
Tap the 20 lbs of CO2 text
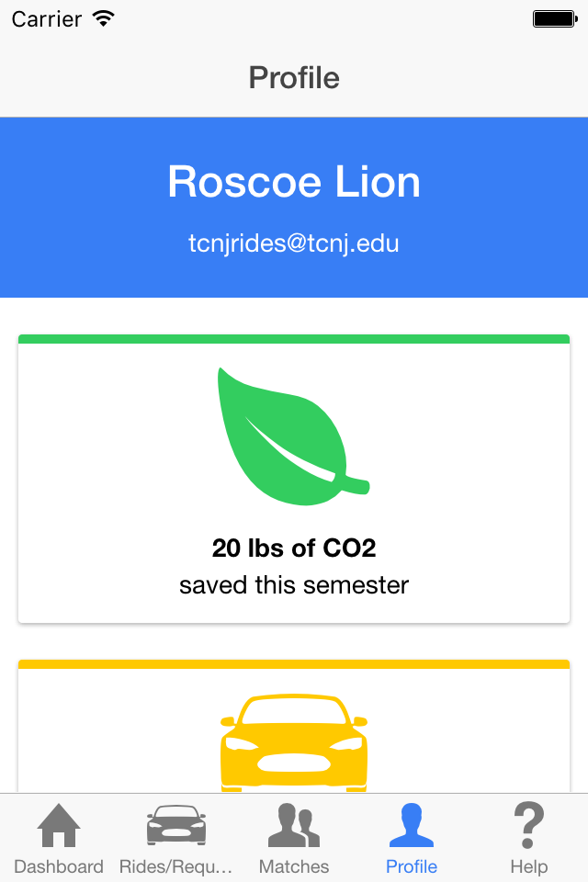point(294,548)
